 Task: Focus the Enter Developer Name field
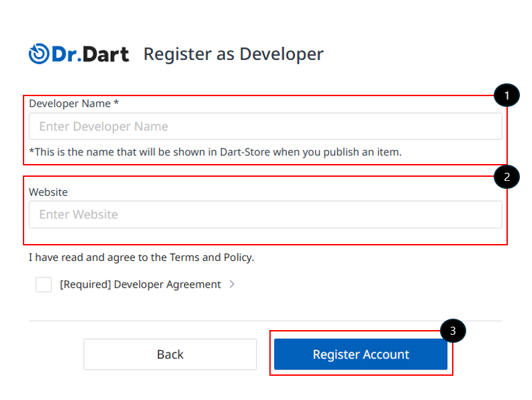point(265,126)
